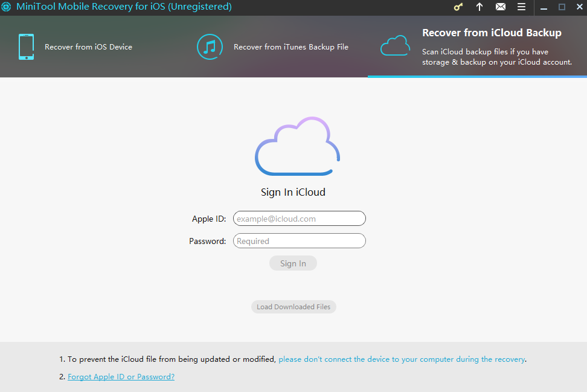Click the don't connect device warning text
The width and height of the screenshot is (587, 392).
pos(402,359)
